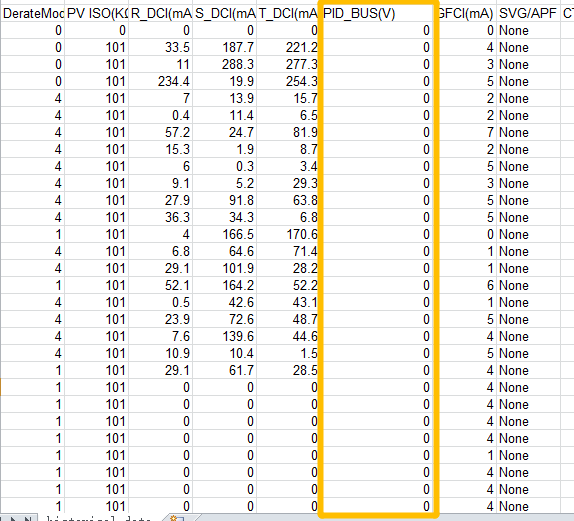Click the 64.6 cell
Image resolution: width=574 pixels, height=521 pixels.
click(225, 251)
